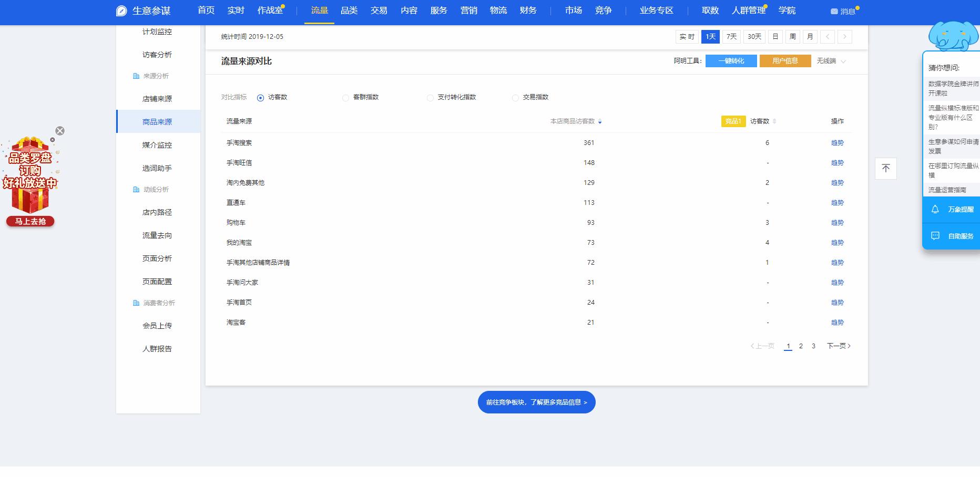Switch to the 品类 tab in top navigation

[x=348, y=10]
